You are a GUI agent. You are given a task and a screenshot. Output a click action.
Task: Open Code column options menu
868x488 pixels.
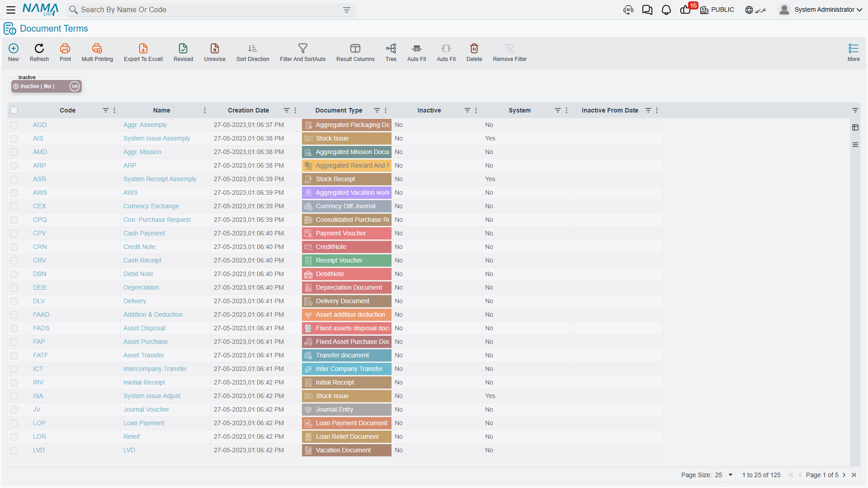[114, 110]
